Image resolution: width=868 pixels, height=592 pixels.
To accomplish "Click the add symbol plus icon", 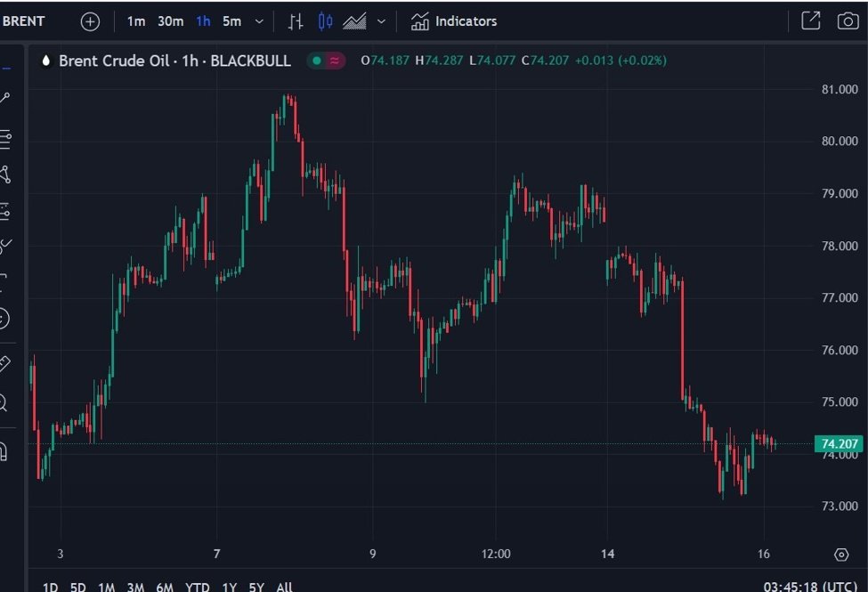I will (90, 21).
